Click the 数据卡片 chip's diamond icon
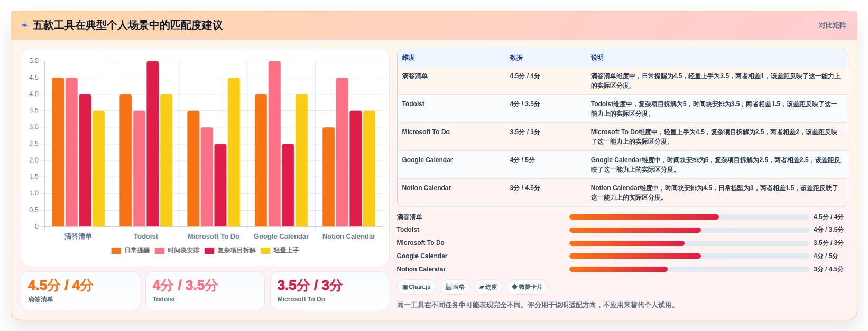 pyautogui.click(x=514, y=287)
